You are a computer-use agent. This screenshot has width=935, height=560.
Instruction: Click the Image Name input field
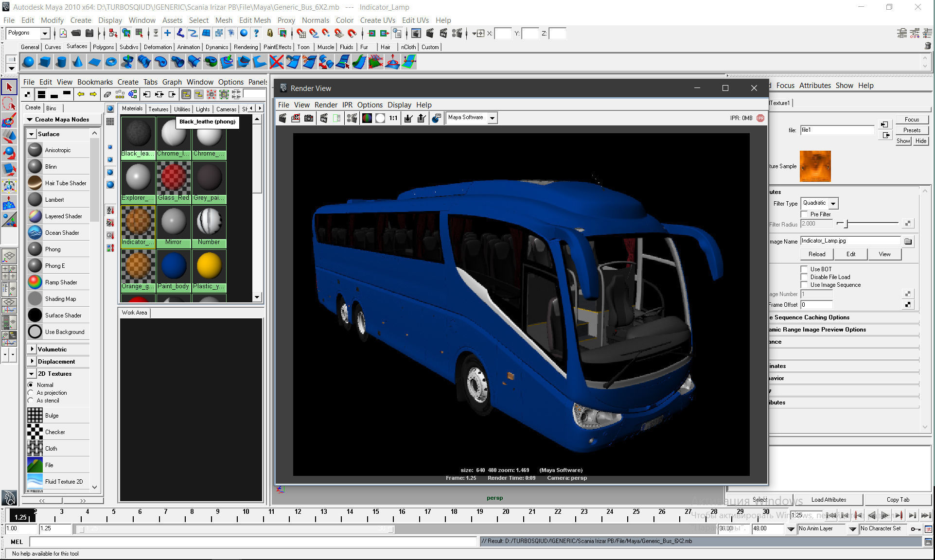coord(850,241)
